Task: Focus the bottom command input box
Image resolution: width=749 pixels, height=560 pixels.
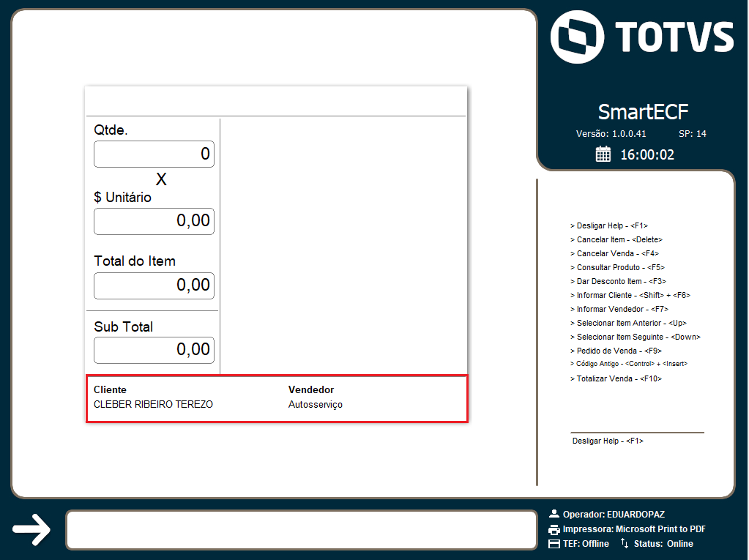Action: (x=302, y=530)
